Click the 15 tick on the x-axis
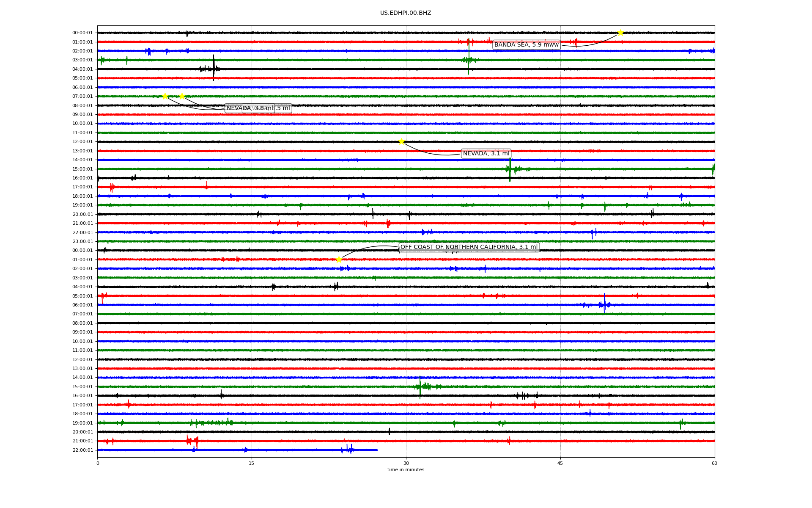This screenshot has width=812, height=508. [252, 463]
